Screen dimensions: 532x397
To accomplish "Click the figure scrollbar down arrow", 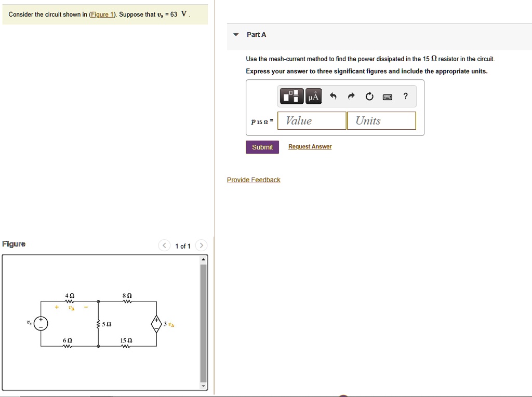I will (x=204, y=386).
